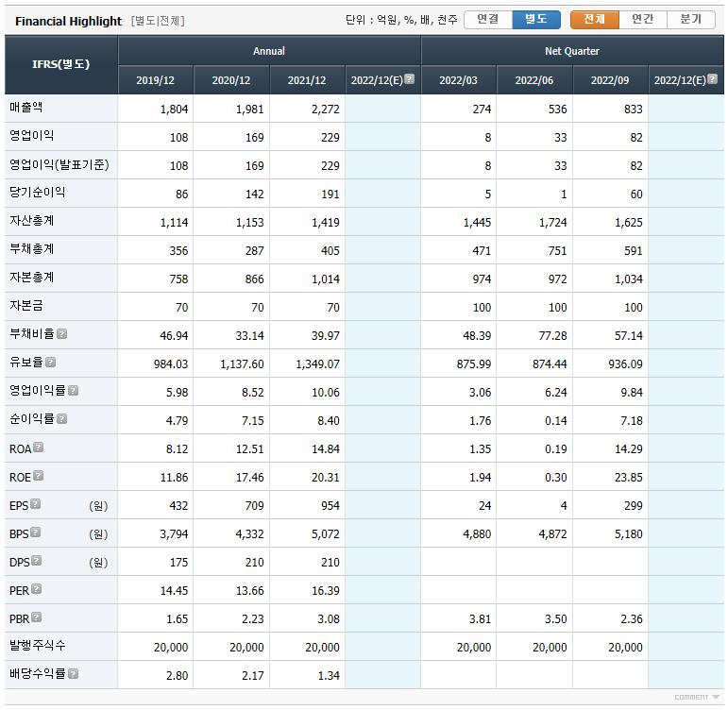Click PBR value 3.81
This screenshot has width=728, height=710.
coord(480,619)
